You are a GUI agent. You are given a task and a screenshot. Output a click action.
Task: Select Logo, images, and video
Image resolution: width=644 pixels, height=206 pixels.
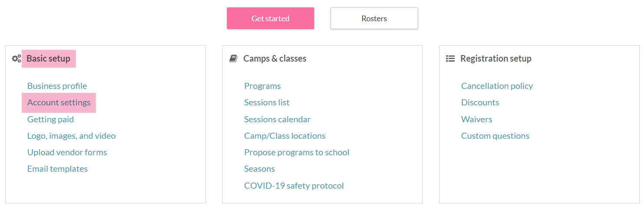[x=72, y=136]
